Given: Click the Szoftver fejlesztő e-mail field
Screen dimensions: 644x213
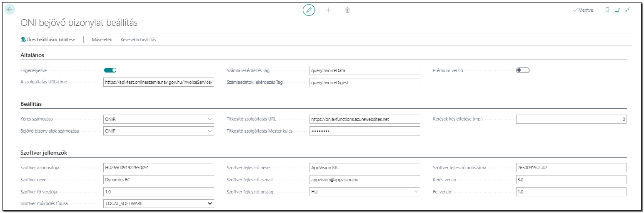Looking at the screenshot, I should pos(365,180).
